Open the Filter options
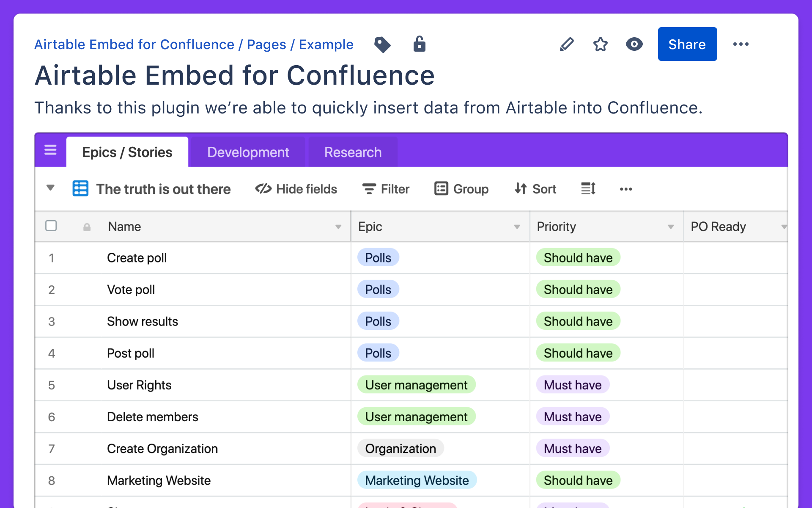Viewport: 812px width, 508px height. point(385,189)
